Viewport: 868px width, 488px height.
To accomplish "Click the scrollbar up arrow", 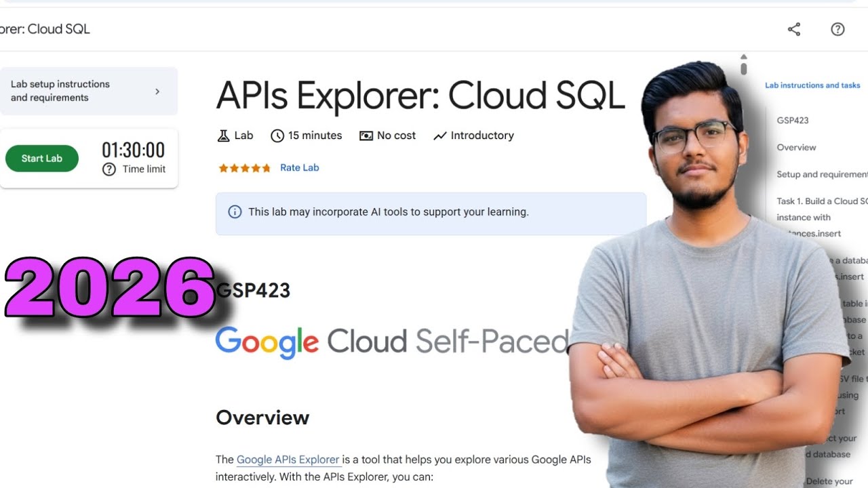I will (x=744, y=57).
